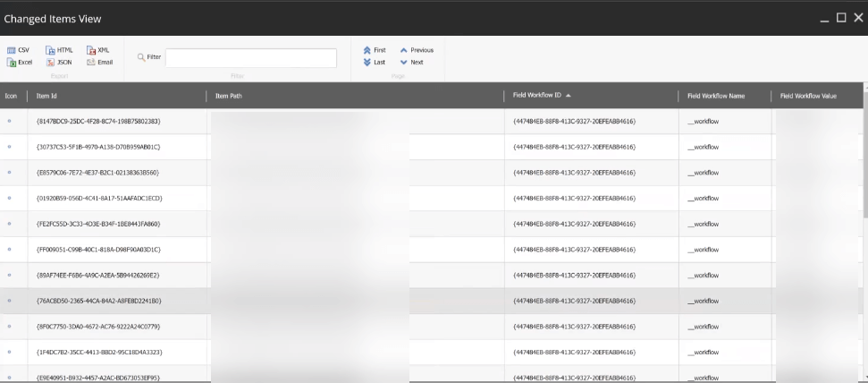The width and height of the screenshot is (868, 383).
Task: Export the list as HTML
Action: tap(59, 51)
